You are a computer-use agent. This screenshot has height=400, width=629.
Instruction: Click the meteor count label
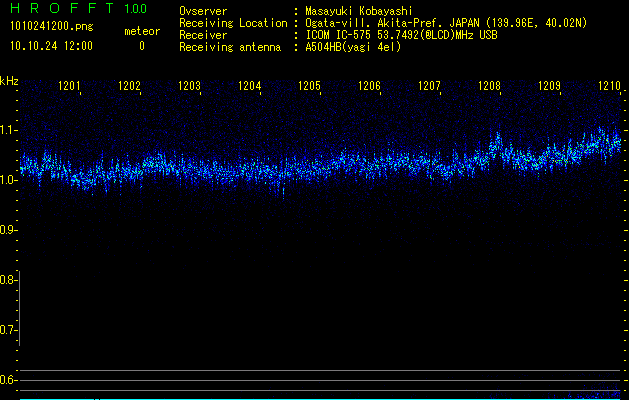(141, 31)
